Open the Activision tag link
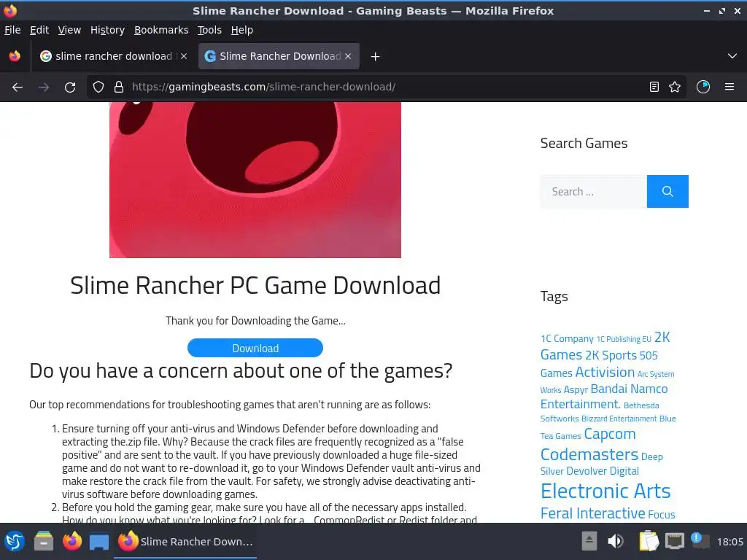Viewport: 747px width, 560px height. (x=605, y=372)
